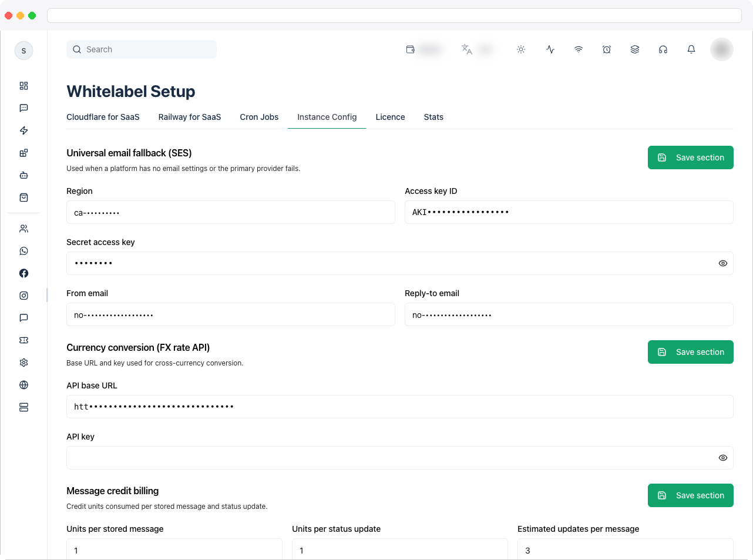Click the Access key ID field
Image resolution: width=753 pixels, height=560 pixels.
coord(569,212)
